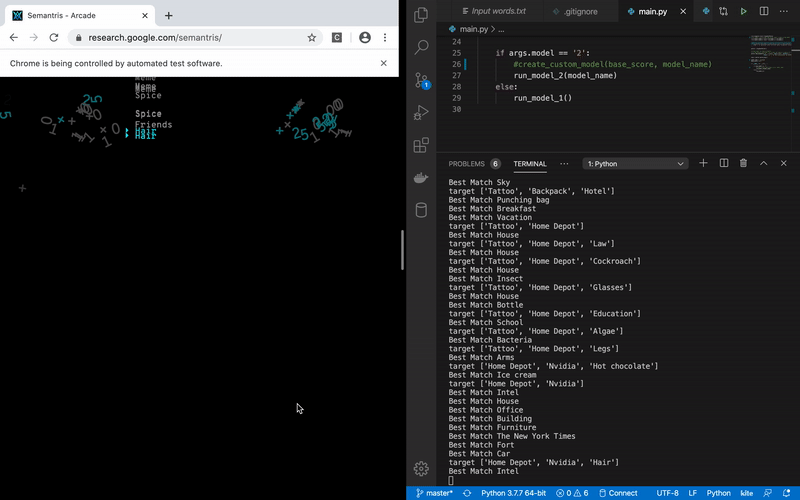Screen dimensions: 800x500
Task: Open the Extensions view
Action: [x=421, y=145]
